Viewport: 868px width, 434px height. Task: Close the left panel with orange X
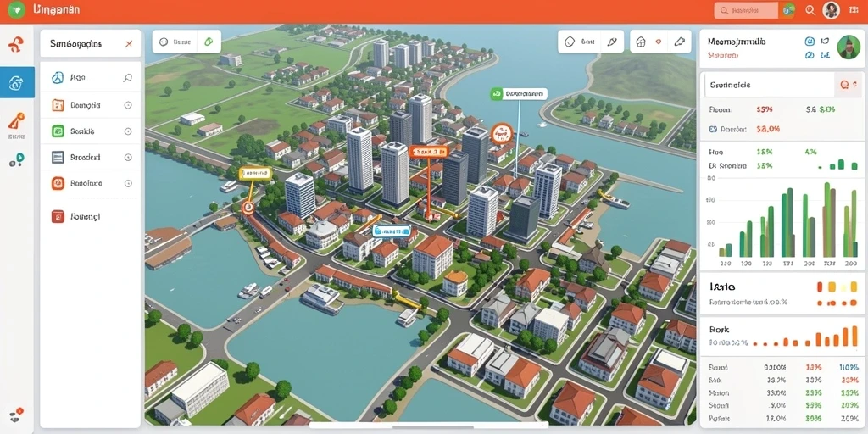tap(129, 44)
